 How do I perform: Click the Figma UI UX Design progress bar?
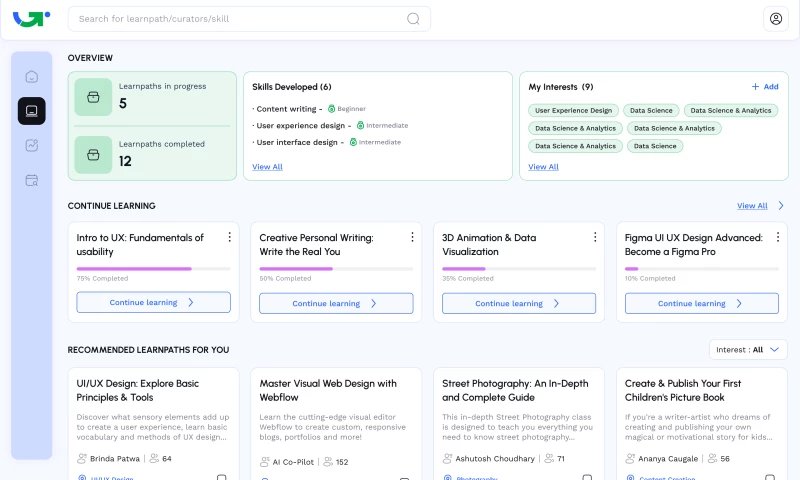(701, 268)
